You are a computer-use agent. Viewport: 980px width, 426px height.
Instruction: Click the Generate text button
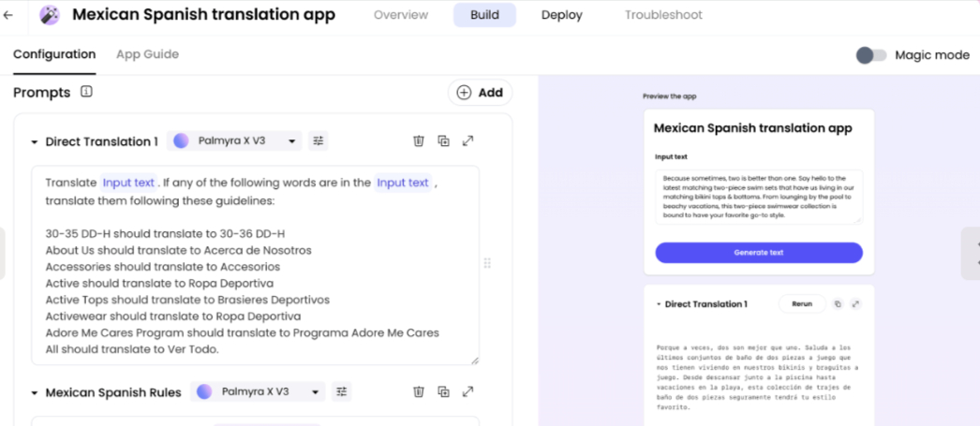758,253
